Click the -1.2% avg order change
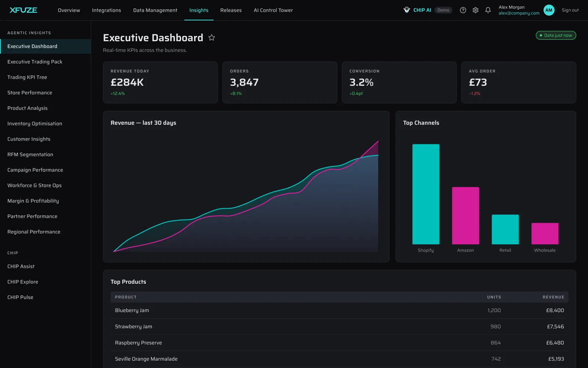The image size is (588, 368). (474, 93)
